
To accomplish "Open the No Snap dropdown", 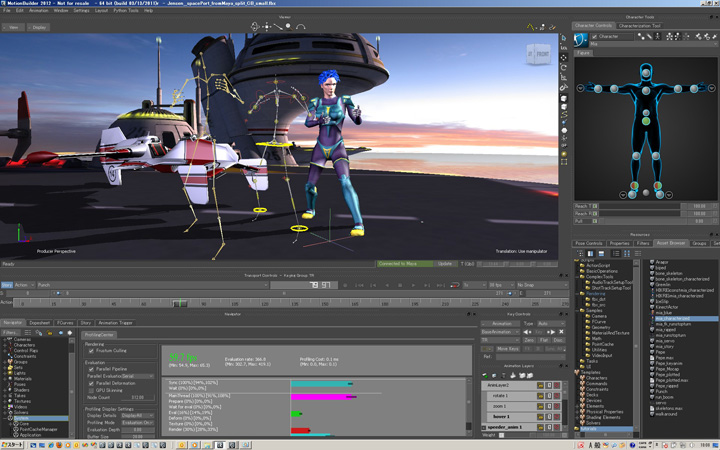I will [x=542, y=285].
